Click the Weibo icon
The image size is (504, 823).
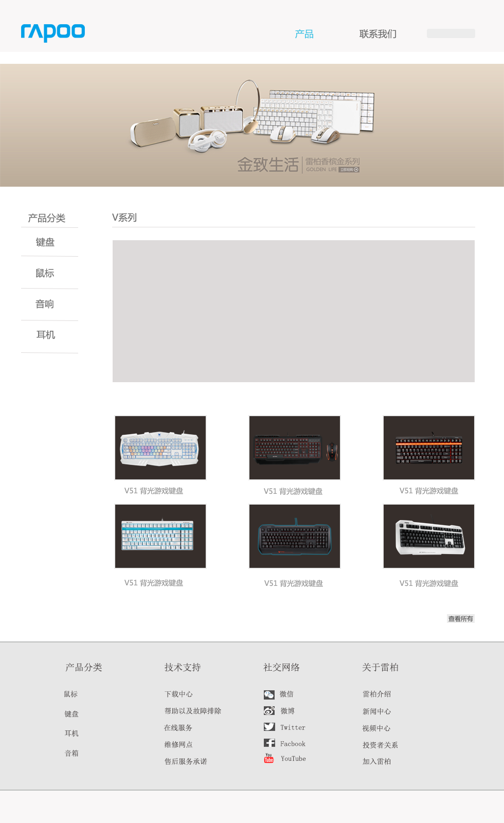click(x=269, y=711)
